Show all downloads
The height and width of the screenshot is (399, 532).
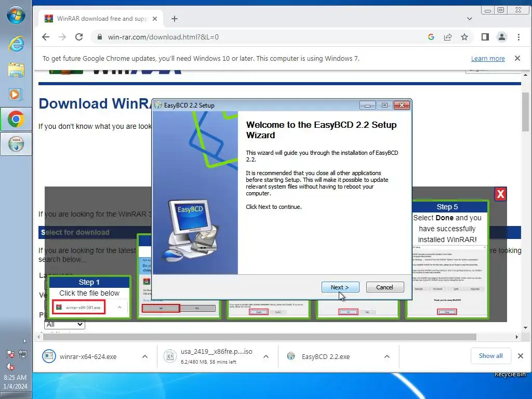click(x=490, y=356)
